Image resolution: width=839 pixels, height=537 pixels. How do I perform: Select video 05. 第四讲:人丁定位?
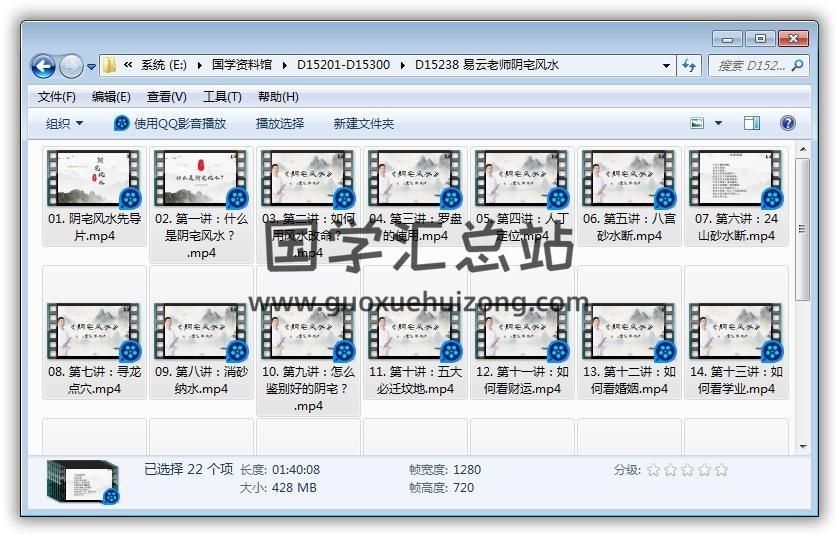(x=522, y=196)
